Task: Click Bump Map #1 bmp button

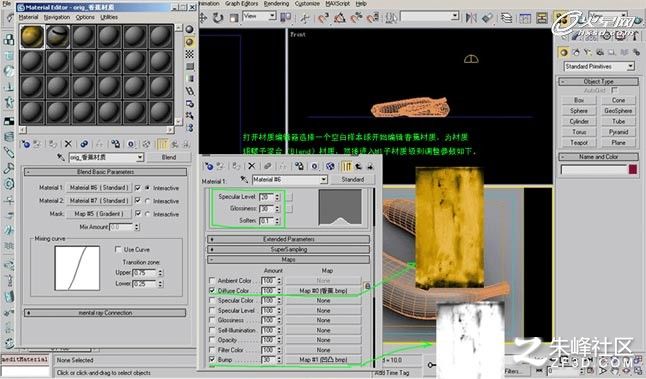Action: (x=323, y=360)
